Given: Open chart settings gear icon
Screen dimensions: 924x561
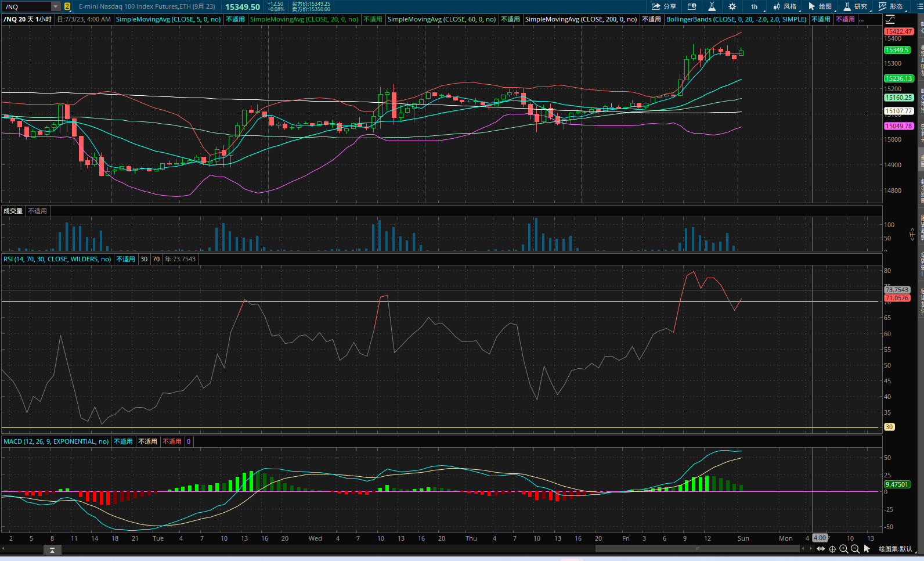Looking at the screenshot, I should click(732, 6).
